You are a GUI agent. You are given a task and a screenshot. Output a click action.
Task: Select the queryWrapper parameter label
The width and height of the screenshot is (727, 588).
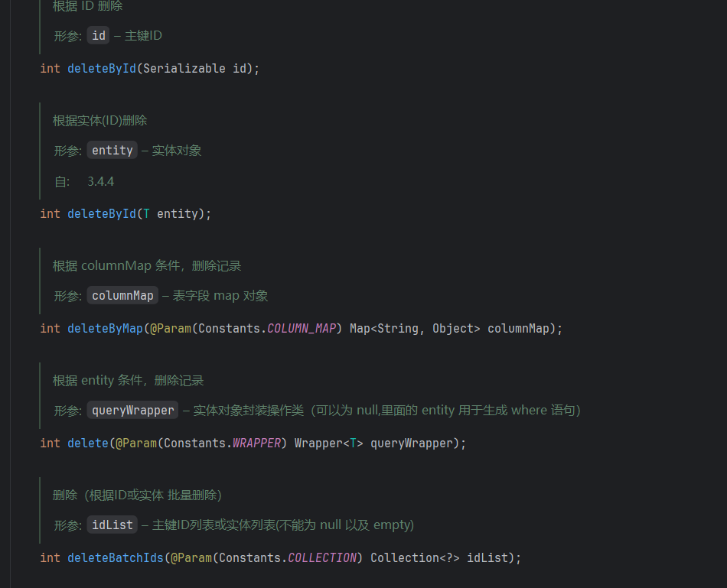coord(132,410)
